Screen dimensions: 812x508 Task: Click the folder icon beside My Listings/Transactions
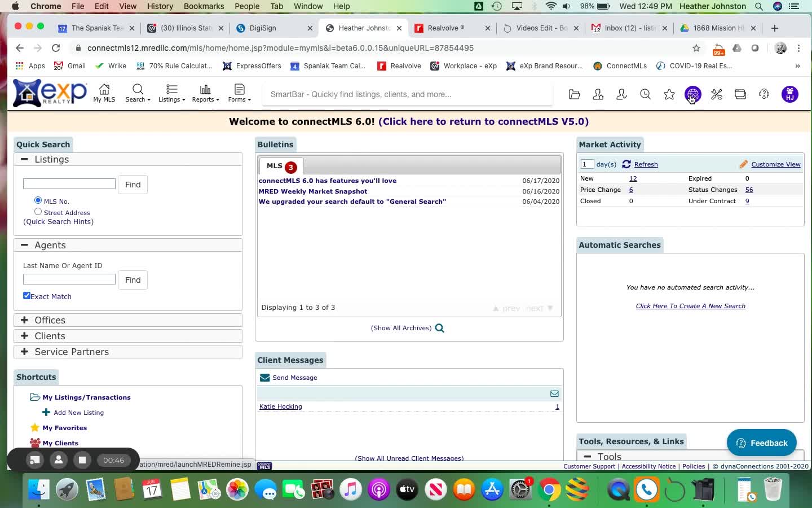(x=35, y=397)
